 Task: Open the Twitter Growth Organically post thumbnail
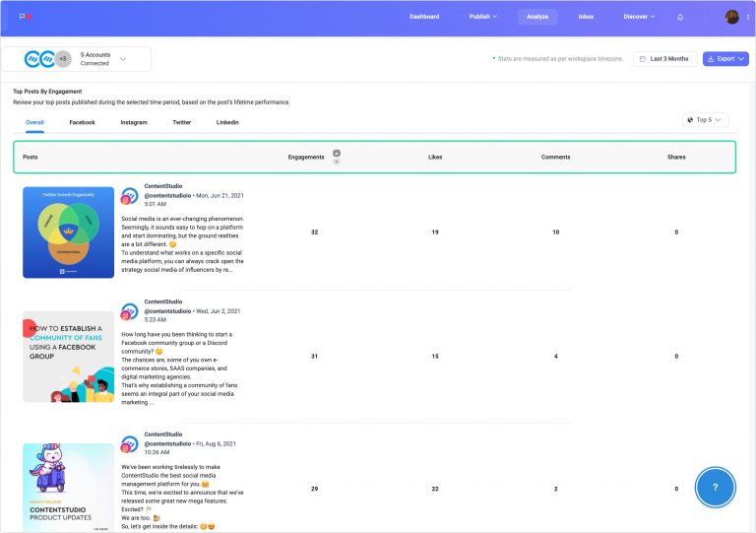(x=69, y=233)
